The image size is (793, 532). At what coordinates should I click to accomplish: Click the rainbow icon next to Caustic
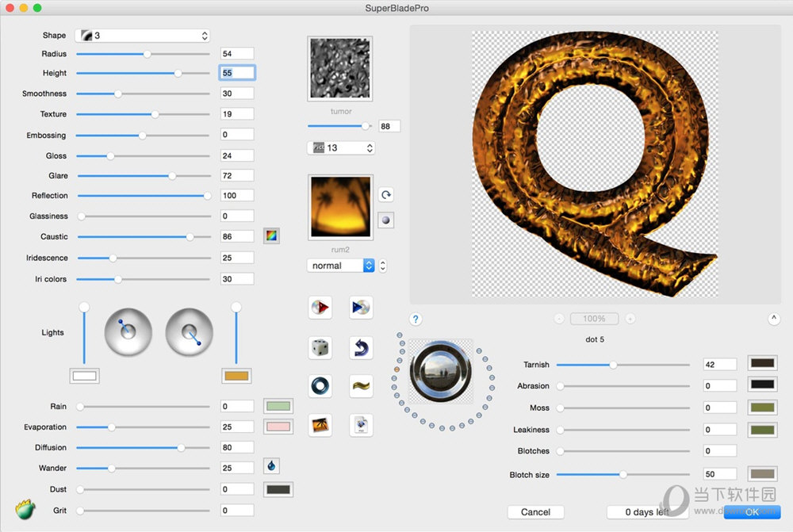click(271, 235)
